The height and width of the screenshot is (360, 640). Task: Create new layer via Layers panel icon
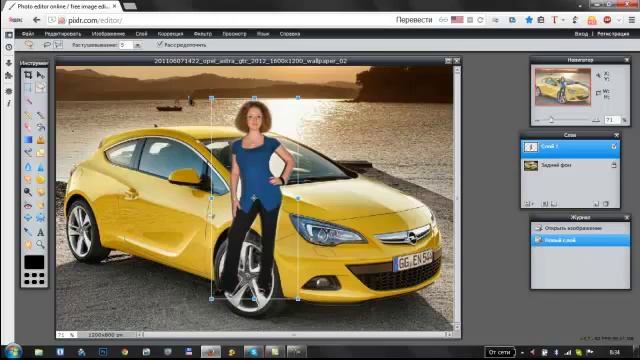pyautogui.click(x=596, y=203)
